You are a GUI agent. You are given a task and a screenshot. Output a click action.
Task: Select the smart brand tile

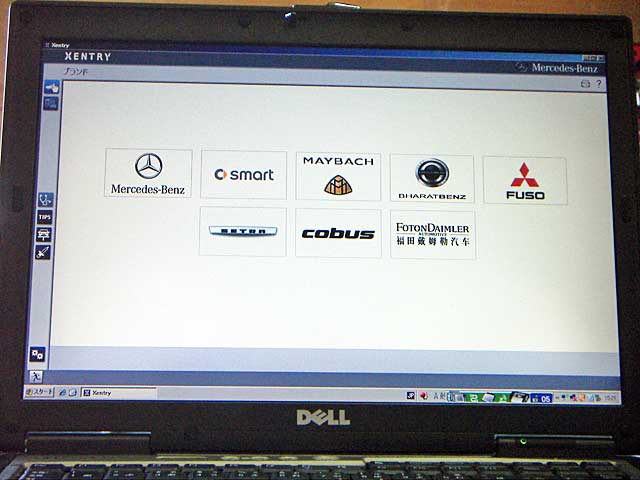244,175
